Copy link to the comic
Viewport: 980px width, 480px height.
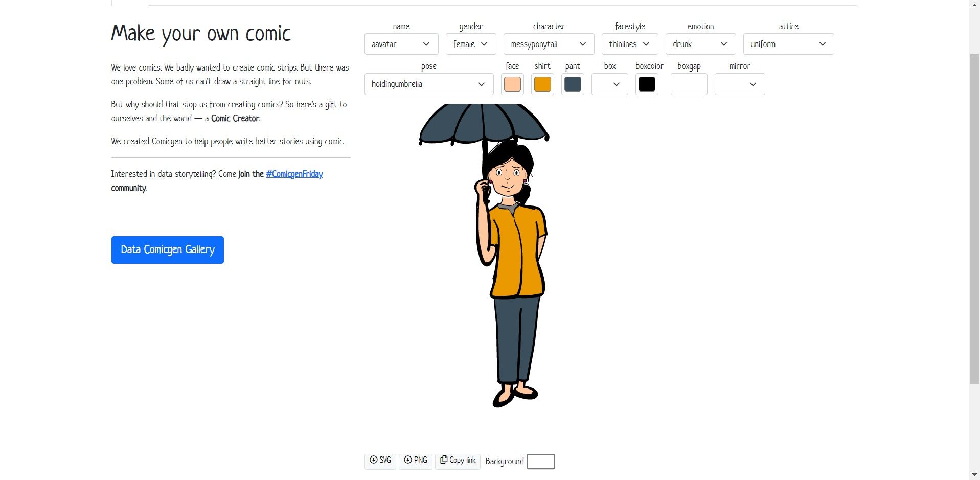pos(458,461)
